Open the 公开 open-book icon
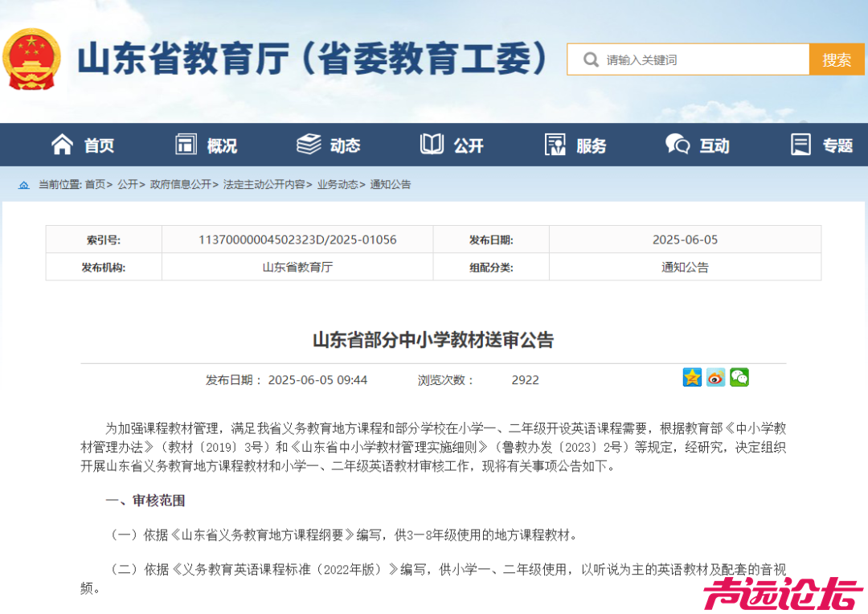868x614 pixels. click(431, 145)
